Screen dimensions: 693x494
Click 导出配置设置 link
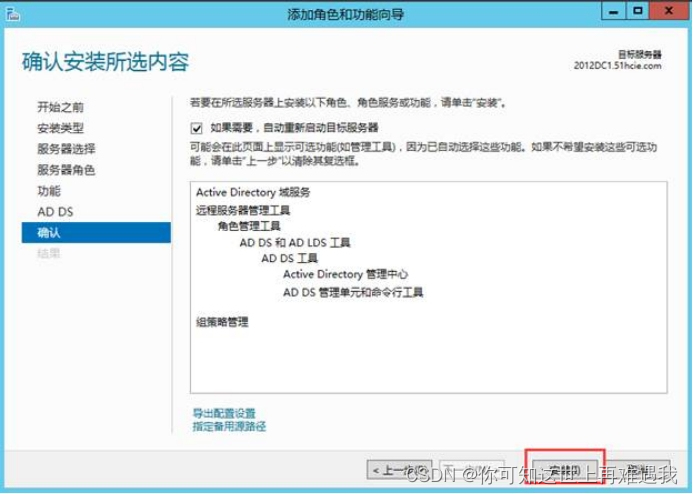coord(224,413)
